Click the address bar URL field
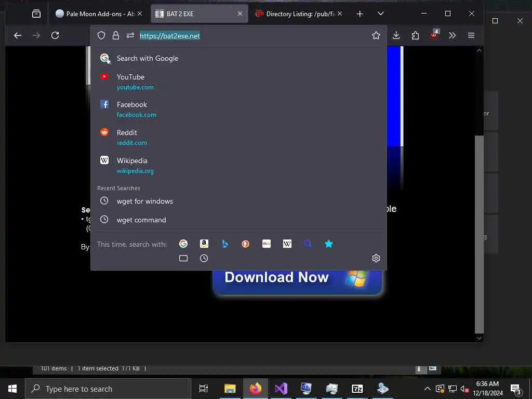 click(x=251, y=36)
